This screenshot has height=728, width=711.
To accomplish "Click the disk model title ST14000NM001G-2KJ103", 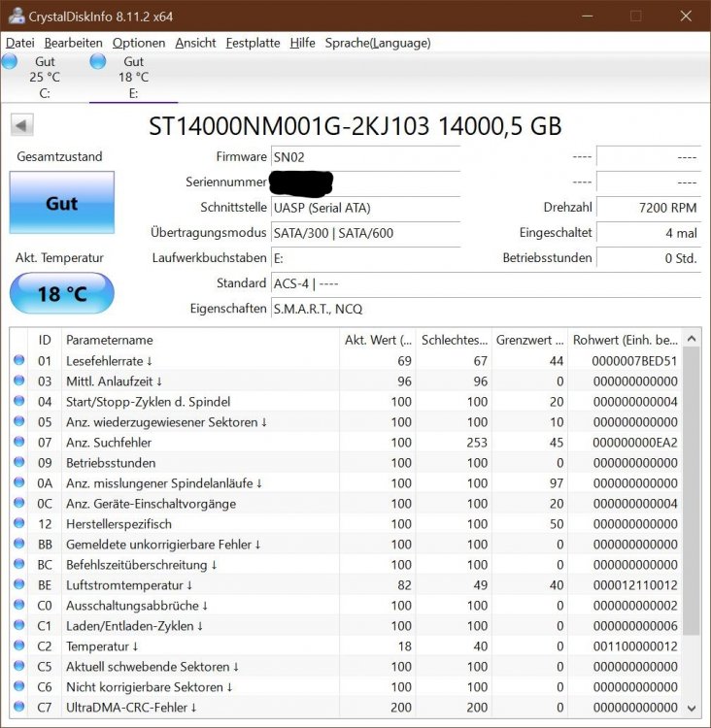I will coord(288,126).
